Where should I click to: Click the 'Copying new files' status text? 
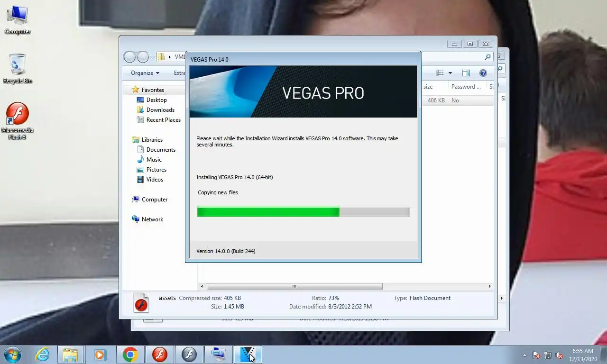[218, 192]
